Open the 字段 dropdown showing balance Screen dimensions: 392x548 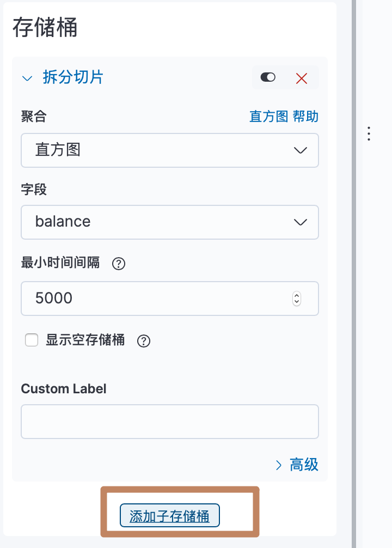coord(169,222)
